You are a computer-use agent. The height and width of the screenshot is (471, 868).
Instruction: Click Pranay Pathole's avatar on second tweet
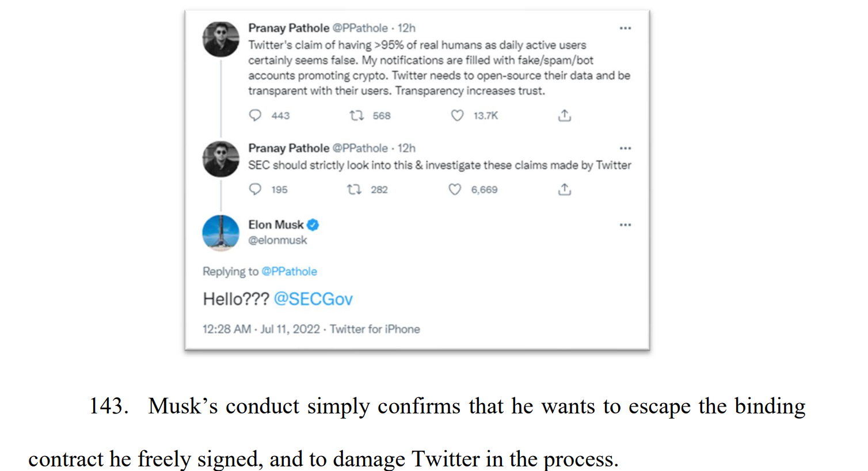tap(220, 159)
